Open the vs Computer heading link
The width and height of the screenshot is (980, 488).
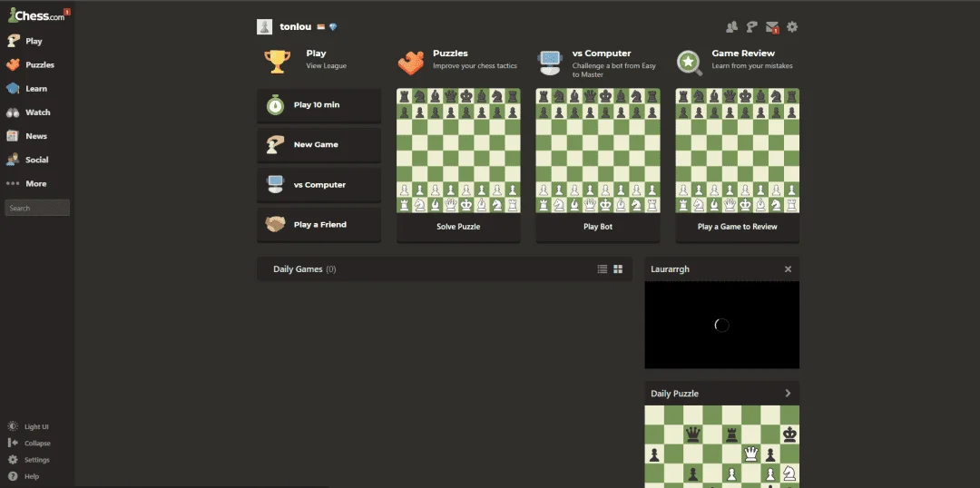click(602, 54)
